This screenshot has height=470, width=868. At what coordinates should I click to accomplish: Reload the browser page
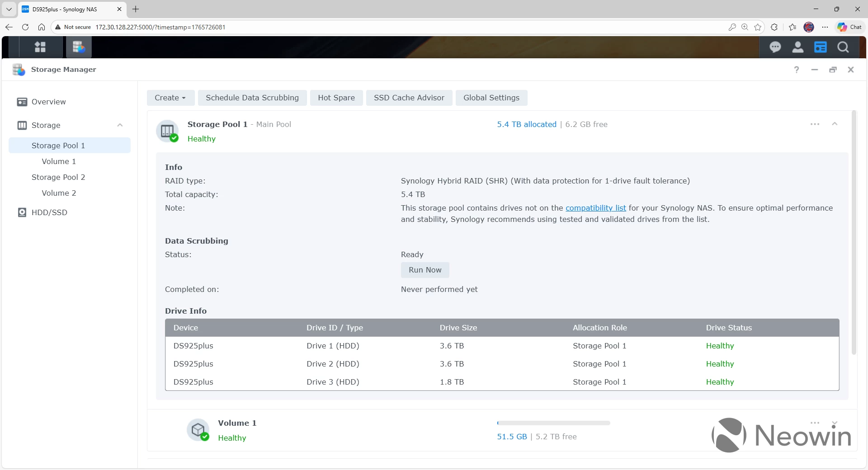coord(25,27)
